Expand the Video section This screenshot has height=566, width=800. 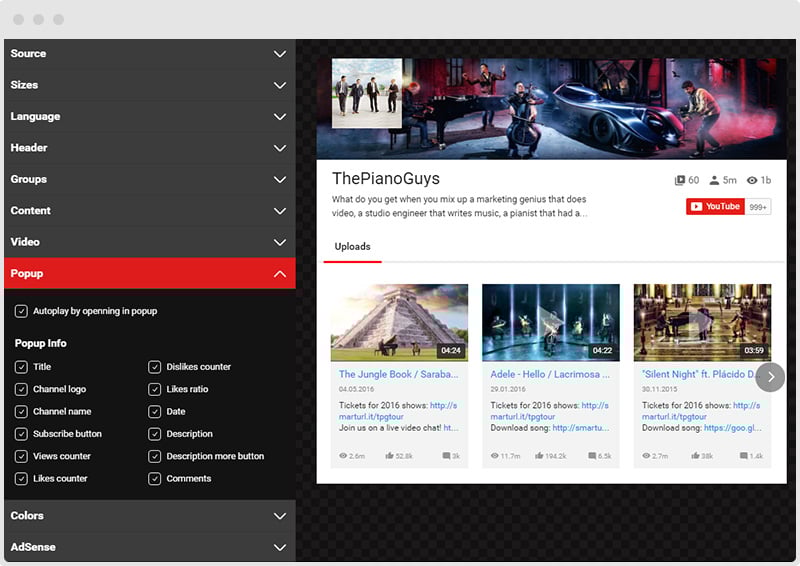[x=149, y=242]
